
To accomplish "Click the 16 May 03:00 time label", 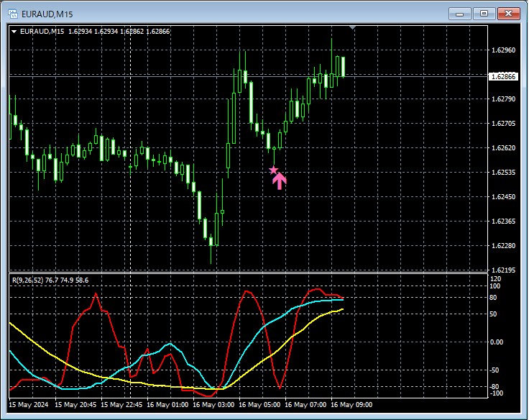I will [213, 404].
